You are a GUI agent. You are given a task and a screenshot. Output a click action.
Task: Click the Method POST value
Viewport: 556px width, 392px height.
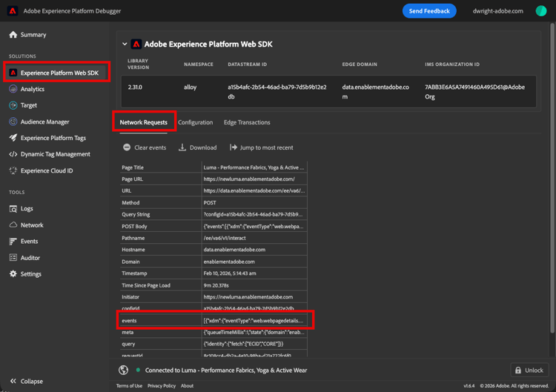click(x=210, y=203)
